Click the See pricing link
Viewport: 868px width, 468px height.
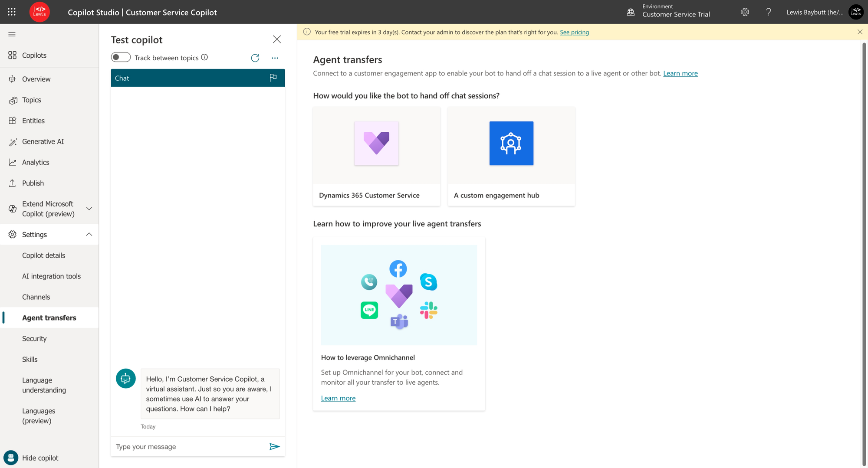[x=574, y=32]
